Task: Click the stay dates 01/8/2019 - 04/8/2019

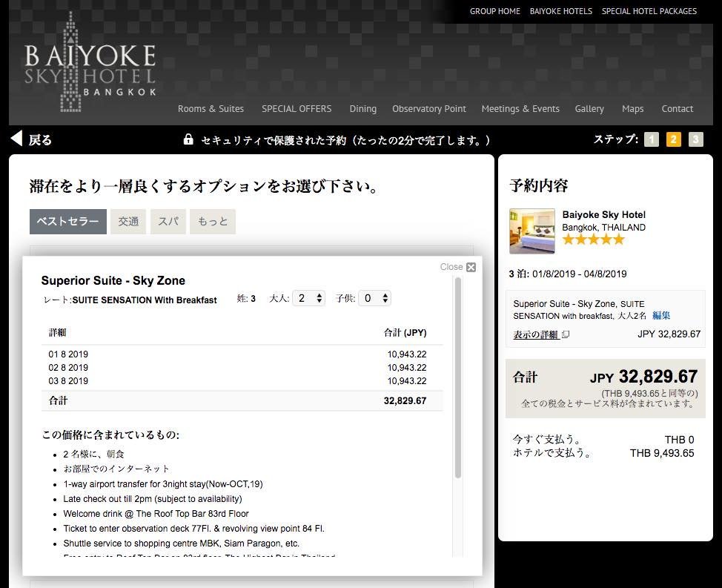Action: coord(579,274)
